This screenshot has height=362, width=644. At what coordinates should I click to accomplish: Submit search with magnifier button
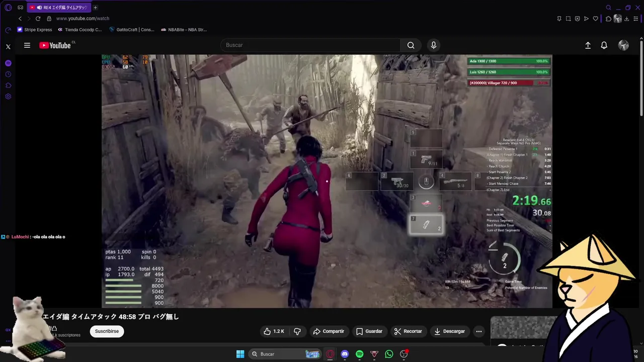[x=411, y=45]
